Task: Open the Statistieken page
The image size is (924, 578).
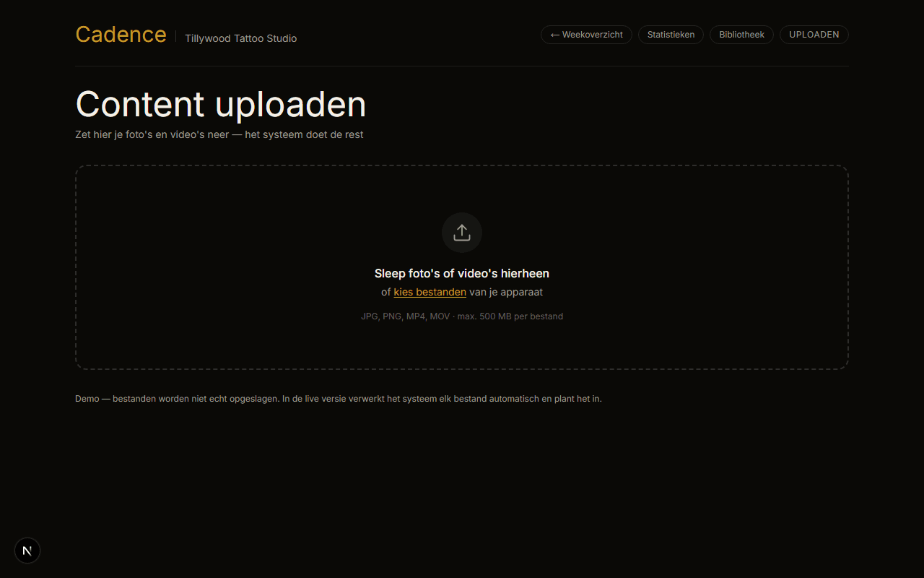Action: click(671, 35)
